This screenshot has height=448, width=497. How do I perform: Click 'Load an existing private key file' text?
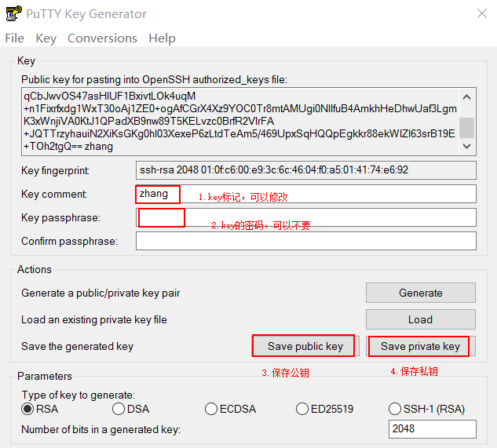[x=94, y=319]
